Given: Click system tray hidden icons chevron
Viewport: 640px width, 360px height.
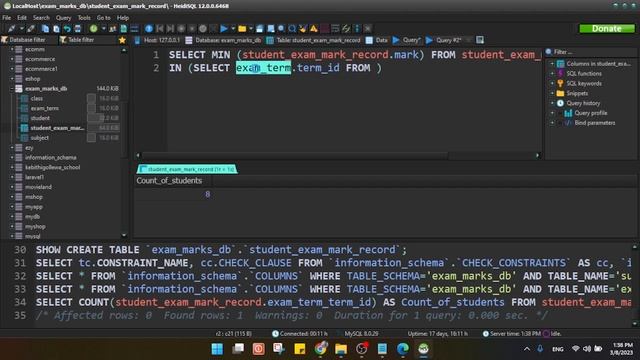Looking at the screenshot, I should [527, 349].
